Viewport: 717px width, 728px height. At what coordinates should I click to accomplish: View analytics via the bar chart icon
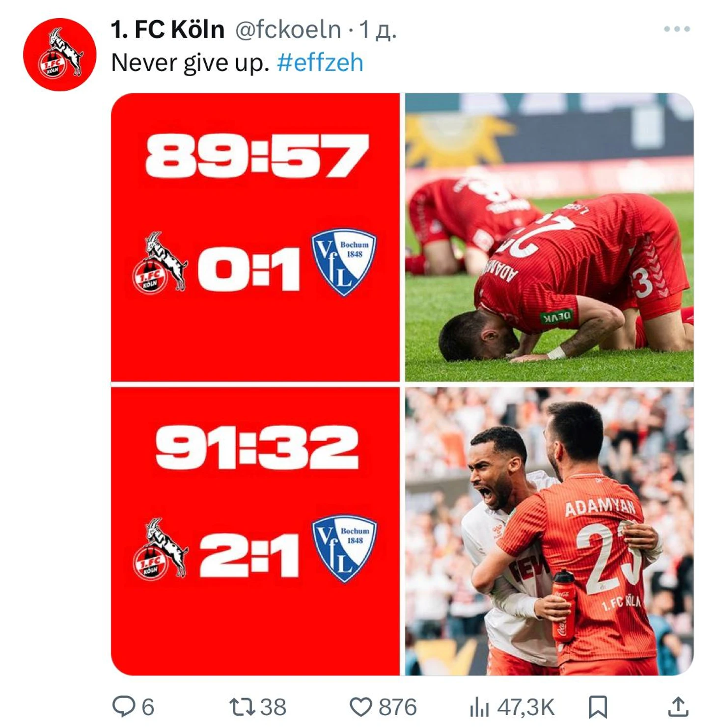[479, 707]
